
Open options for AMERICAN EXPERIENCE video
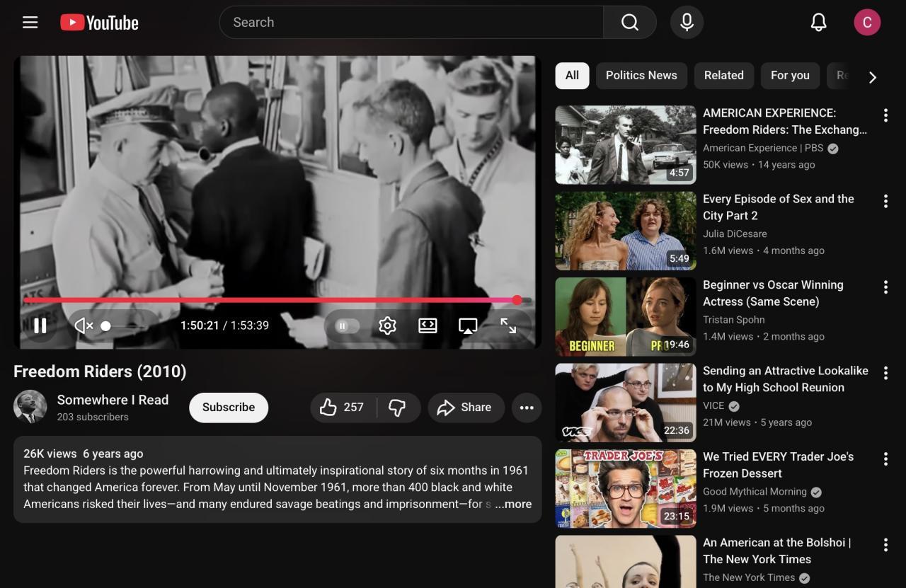[885, 115]
